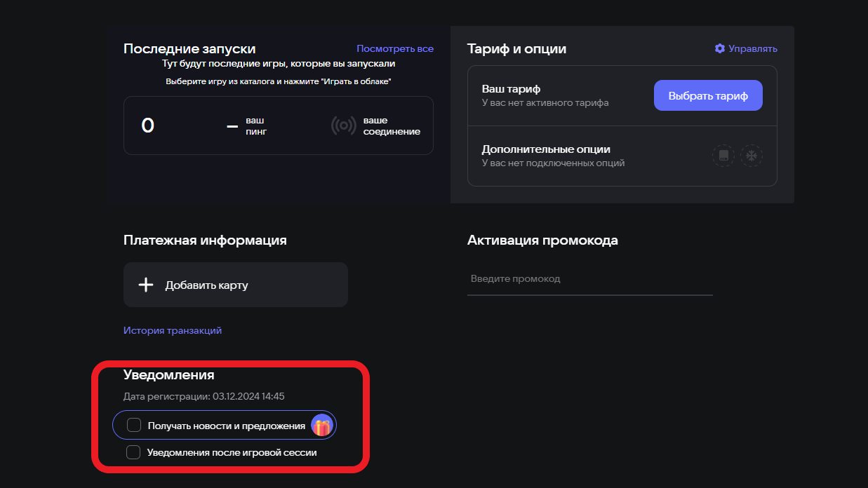Click the gear icon beside Управлять
Viewport: 868px width, 488px height.
(x=719, y=48)
